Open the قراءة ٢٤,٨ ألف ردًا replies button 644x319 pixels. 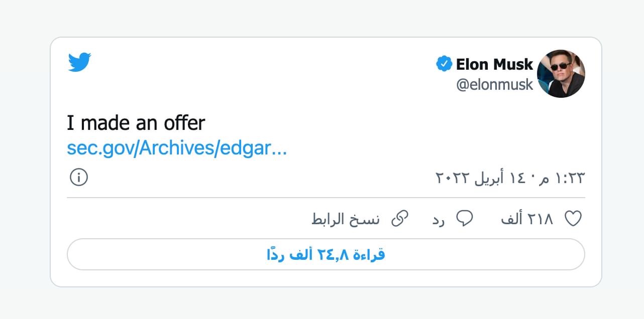326,254
